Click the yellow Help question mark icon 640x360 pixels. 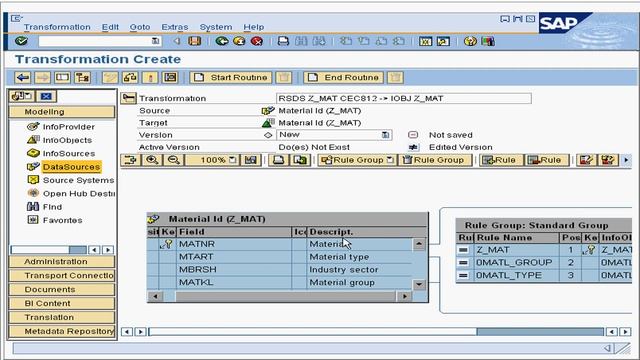click(470, 41)
